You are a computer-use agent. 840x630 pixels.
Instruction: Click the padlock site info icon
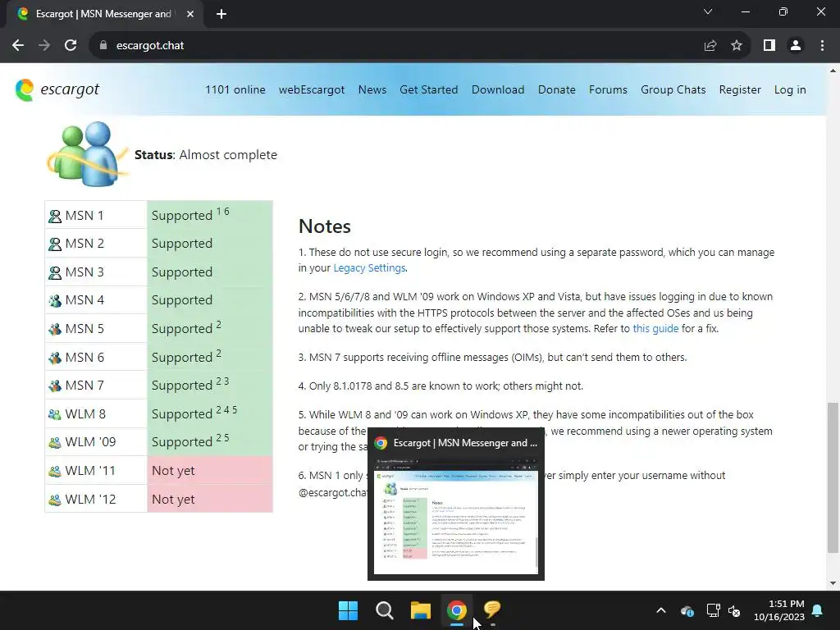103,46
